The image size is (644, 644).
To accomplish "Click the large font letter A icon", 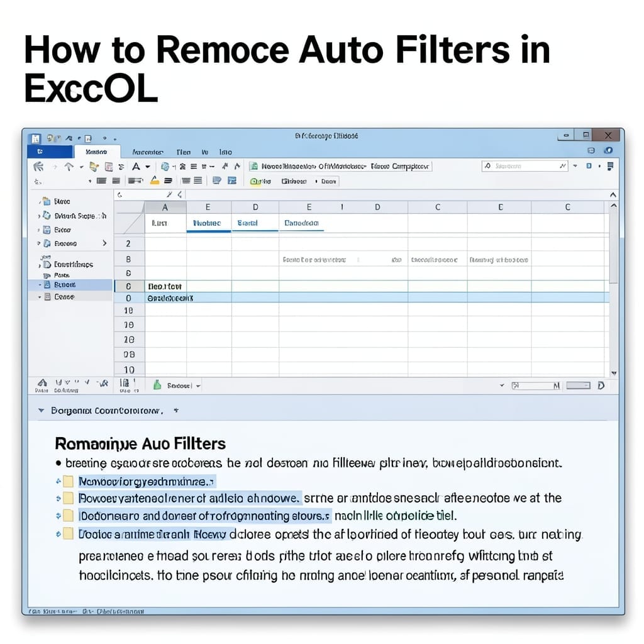I will [136, 166].
